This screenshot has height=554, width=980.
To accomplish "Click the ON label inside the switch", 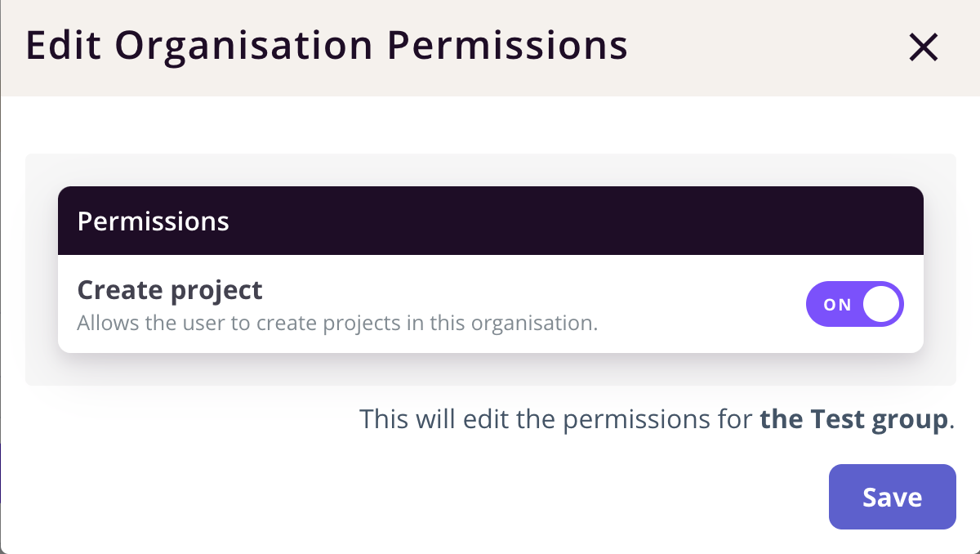I will 837,305.
